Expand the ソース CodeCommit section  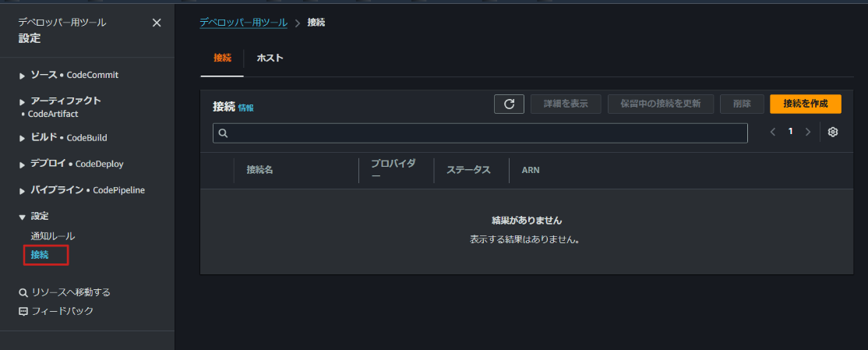[x=23, y=76]
